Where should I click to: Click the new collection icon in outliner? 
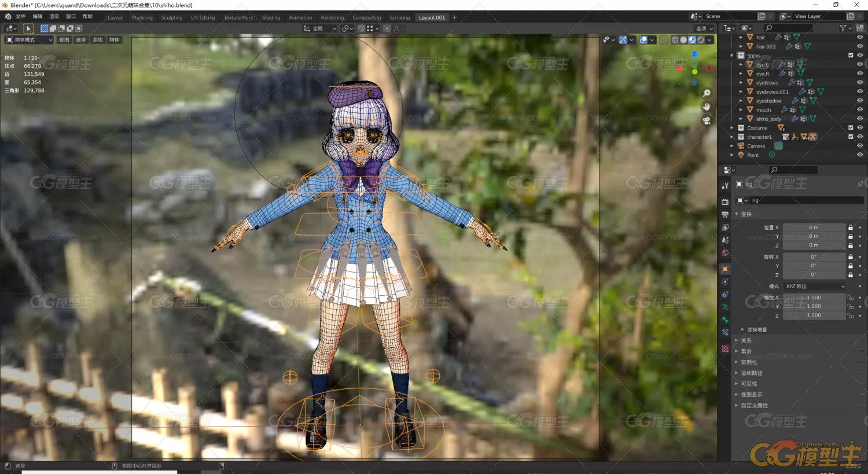[860, 28]
